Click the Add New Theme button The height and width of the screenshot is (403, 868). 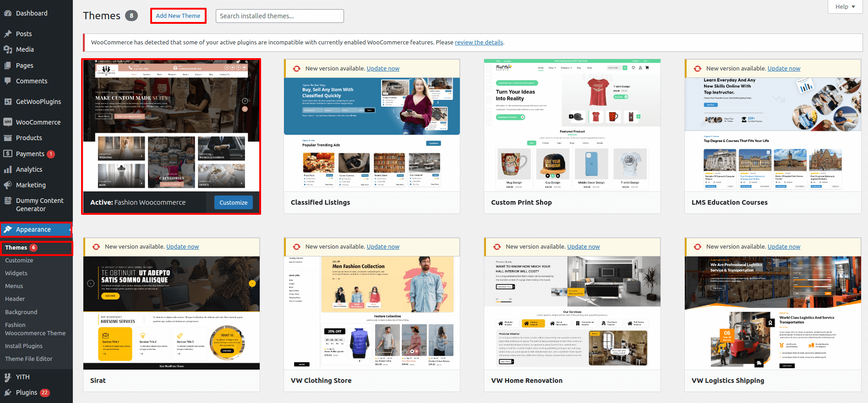178,16
